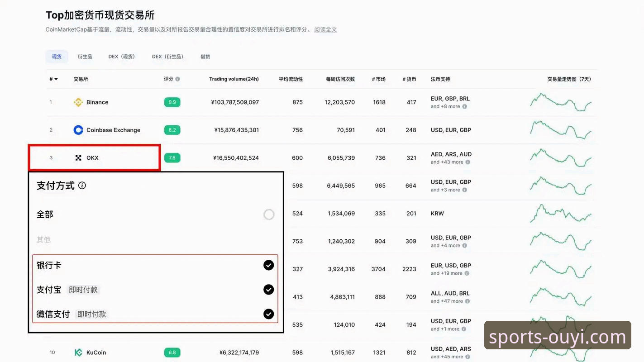This screenshot has width=644, height=362.
Task: Click weekly visits value 12,203,570
Action: (340, 102)
